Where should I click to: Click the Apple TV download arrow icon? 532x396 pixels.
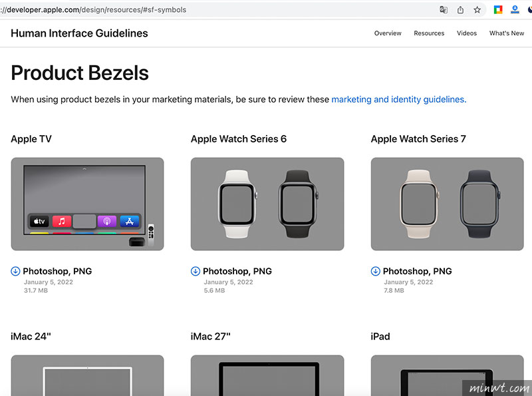pyautogui.click(x=15, y=271)
